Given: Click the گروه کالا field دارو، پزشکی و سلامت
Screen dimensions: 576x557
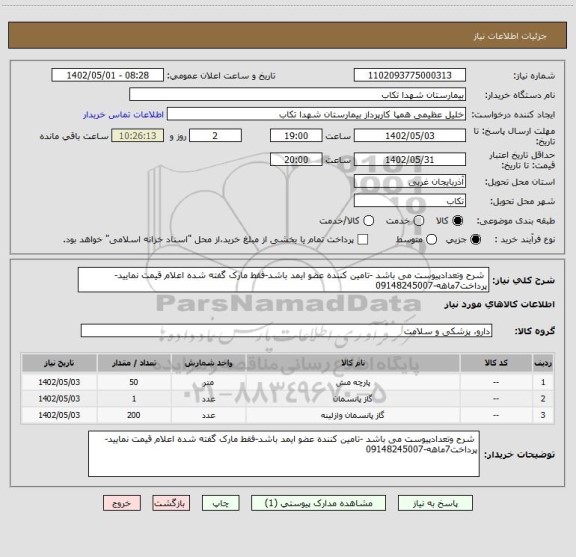Looking at the screenshot, I should (x=286, y=331).
